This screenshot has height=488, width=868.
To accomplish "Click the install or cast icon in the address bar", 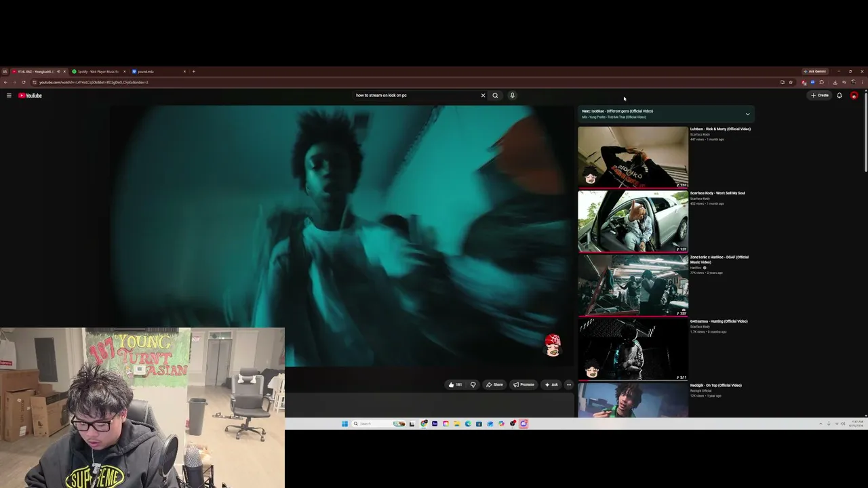I will coord(783,82).
